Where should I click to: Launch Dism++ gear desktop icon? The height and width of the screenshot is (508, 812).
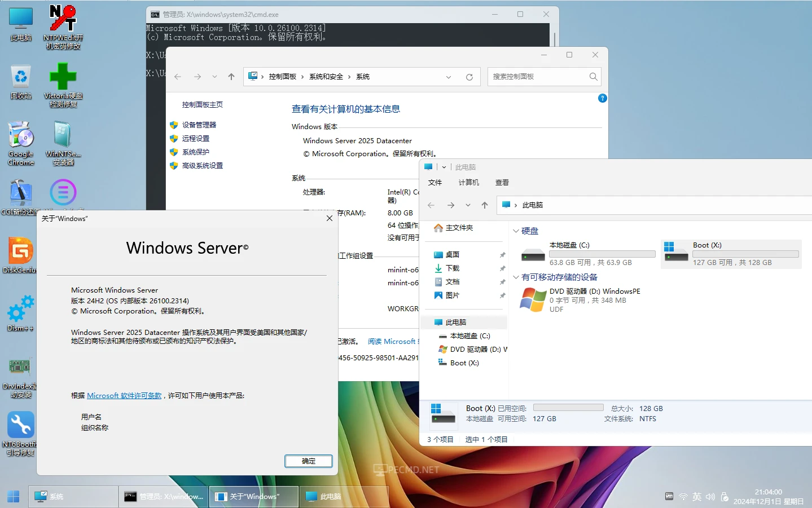coord(21,313)
